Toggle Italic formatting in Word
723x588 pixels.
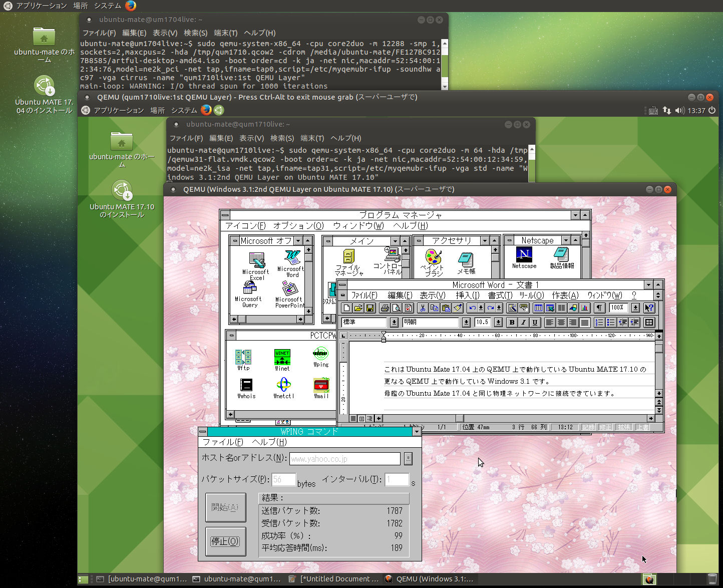(523, 322)
